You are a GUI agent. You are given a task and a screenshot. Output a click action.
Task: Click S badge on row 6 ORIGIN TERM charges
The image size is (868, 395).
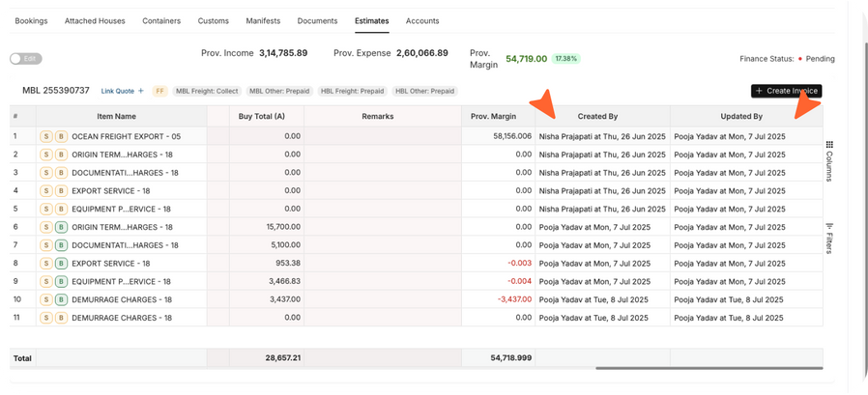pyautogui.click(x=46, y=227)
